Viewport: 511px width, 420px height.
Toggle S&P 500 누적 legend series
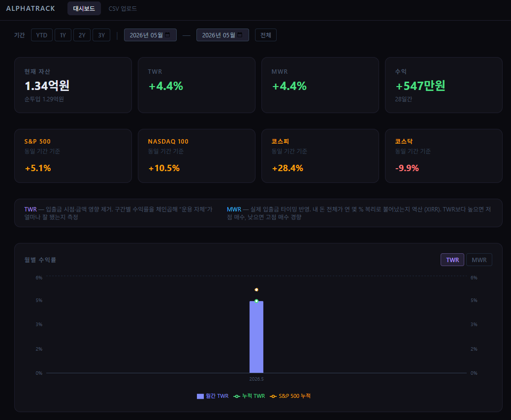(290, 396)
